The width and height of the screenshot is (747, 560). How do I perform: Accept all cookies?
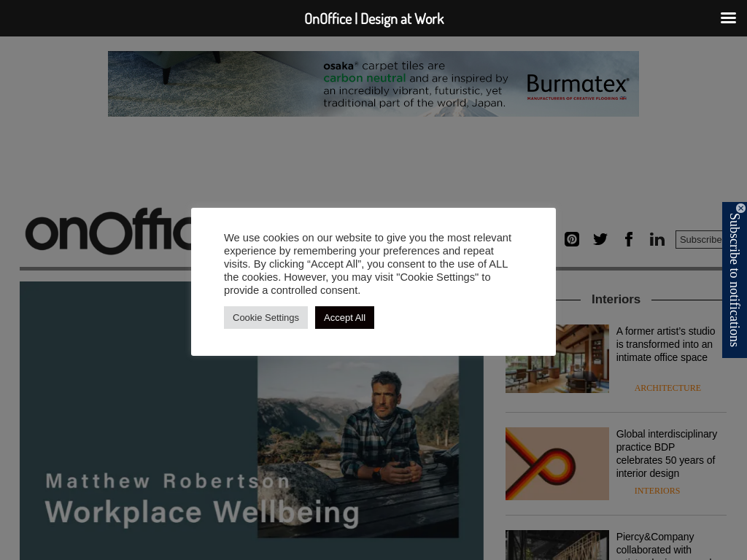click(344, 318)
